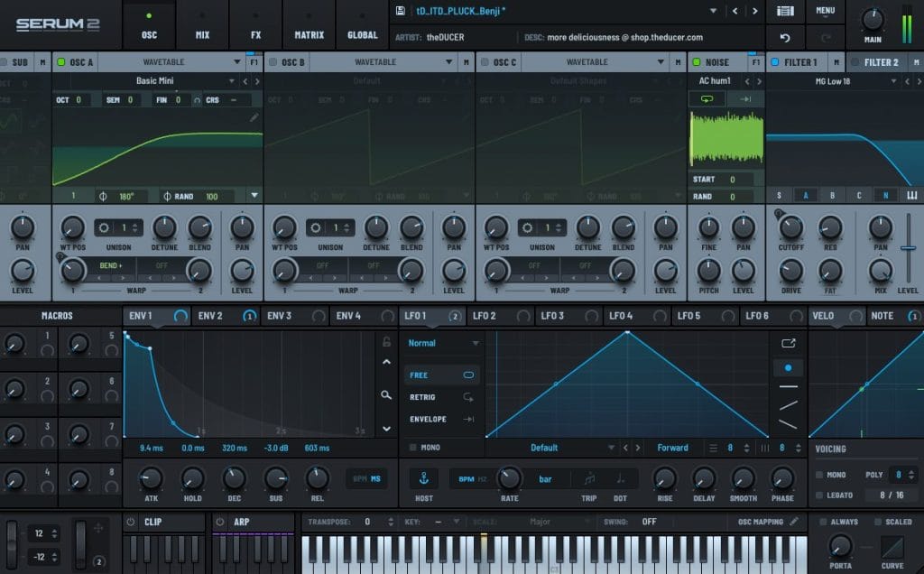Click the save preset floppy disk icon
This screenshot has height=574, width=924.
click(400, 11)
